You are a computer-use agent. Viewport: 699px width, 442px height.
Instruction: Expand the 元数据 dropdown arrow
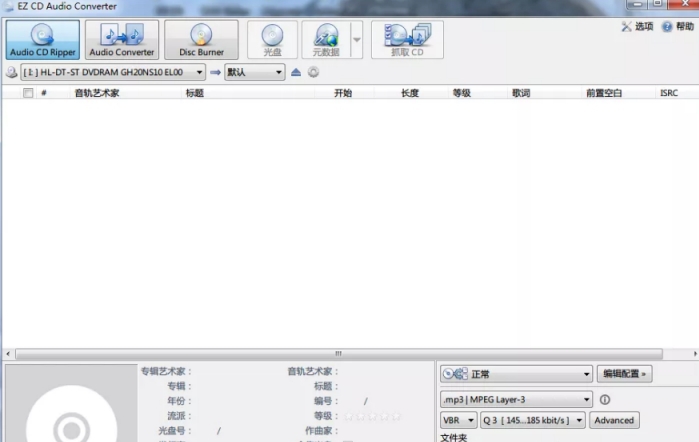pyautogui.click(x=357, y=40)
